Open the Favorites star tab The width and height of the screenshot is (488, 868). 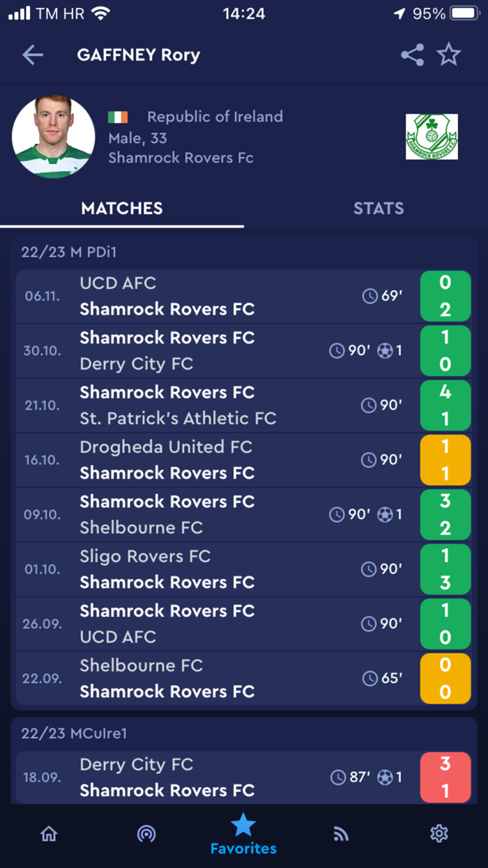click(243, 834)
